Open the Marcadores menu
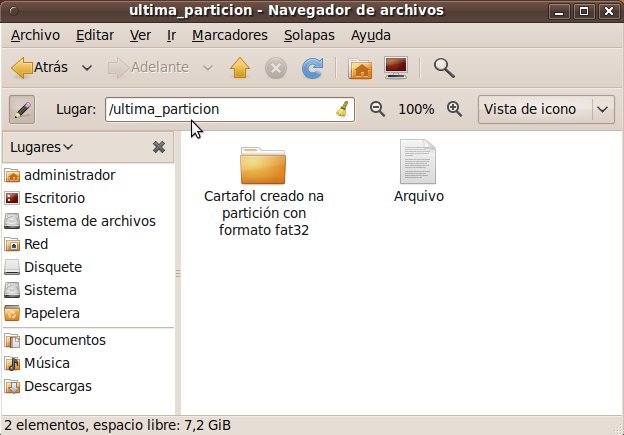Screen dimensions: 624x435 (x=230, y=35)
